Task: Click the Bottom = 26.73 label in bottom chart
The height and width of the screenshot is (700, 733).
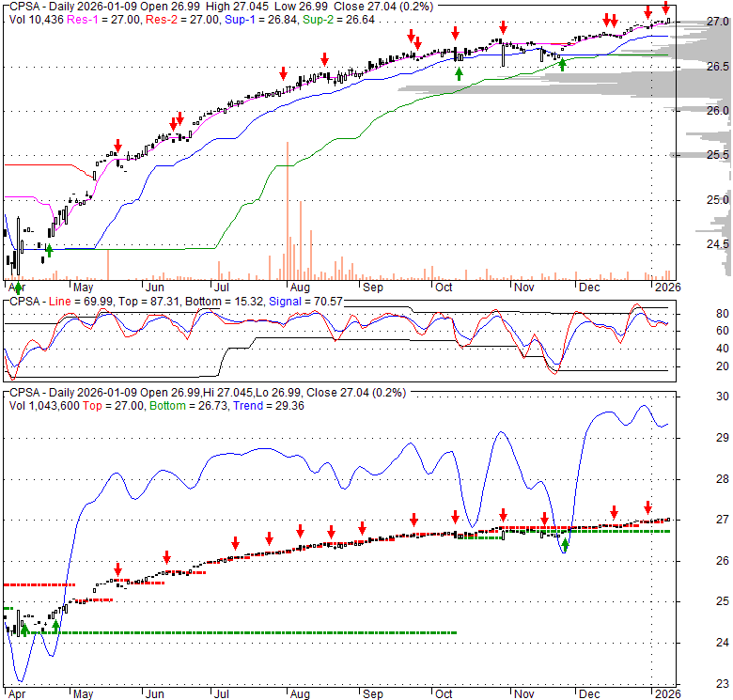Action: (189, 406)
